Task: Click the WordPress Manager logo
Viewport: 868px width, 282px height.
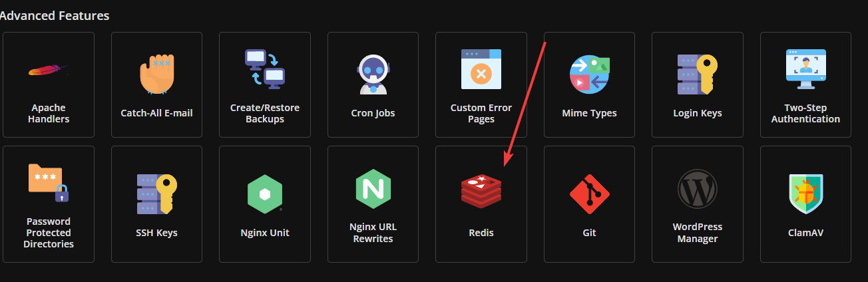Action: (697, 190)
